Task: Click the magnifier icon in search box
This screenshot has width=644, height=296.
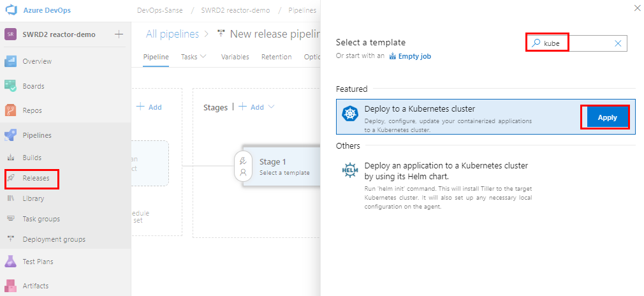Action: (536, 43)
